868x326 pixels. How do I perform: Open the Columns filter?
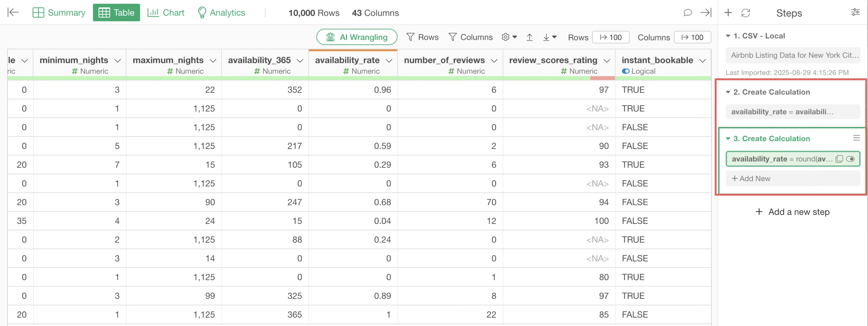click(470, 37)
